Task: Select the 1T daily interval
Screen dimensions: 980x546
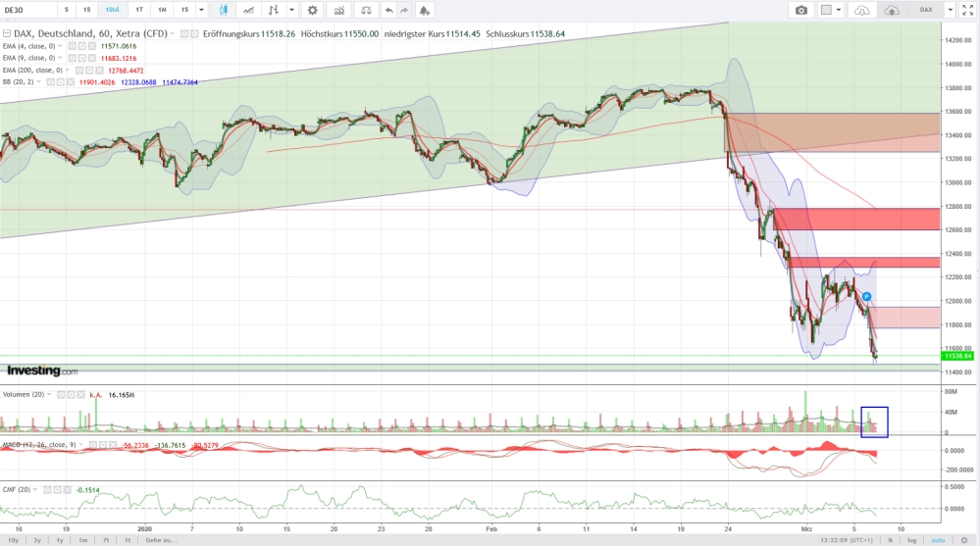Action: click(x=139, y=10)
